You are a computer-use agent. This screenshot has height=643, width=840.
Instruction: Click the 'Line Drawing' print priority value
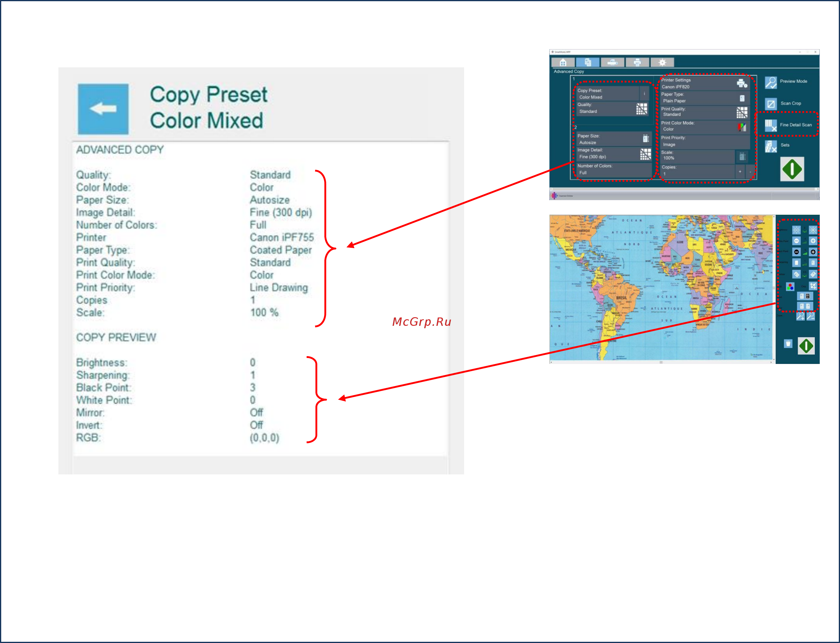pos(279,288)
